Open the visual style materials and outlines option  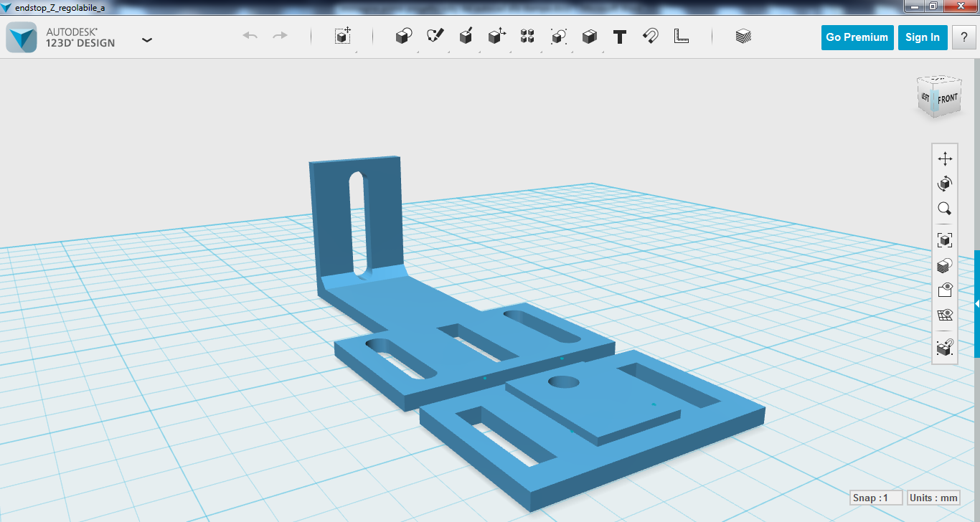(x=945, y=266)
